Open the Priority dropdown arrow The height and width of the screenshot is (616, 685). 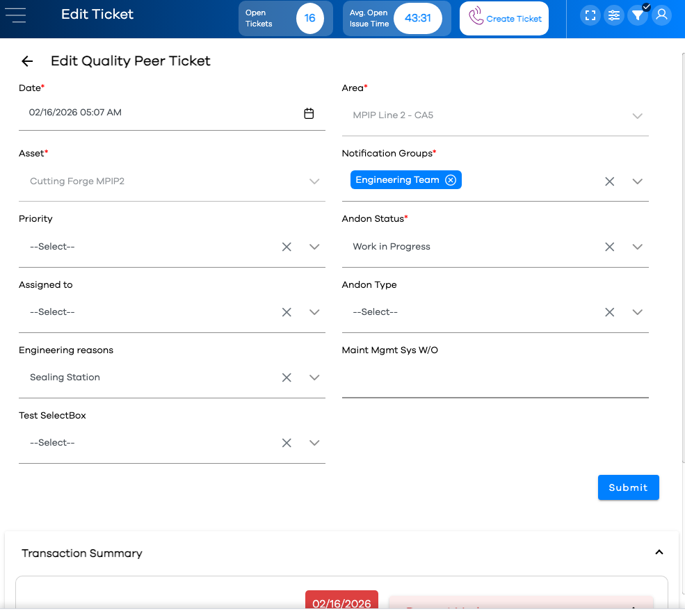[x=314, y=247]
